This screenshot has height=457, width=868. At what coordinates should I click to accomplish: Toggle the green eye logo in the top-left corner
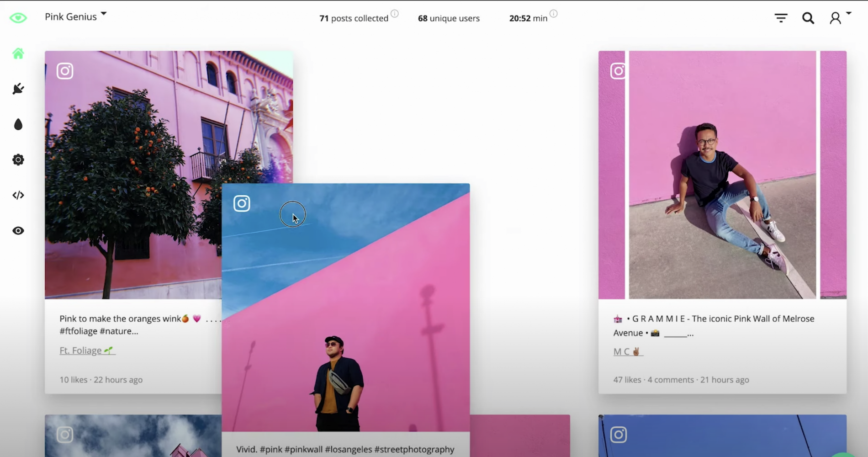coord(18,17)
